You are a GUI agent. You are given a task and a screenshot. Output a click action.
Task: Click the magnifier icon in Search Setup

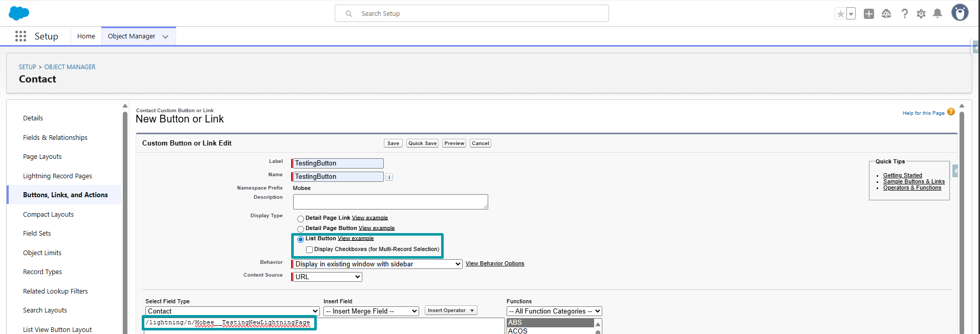coord(349,14)
